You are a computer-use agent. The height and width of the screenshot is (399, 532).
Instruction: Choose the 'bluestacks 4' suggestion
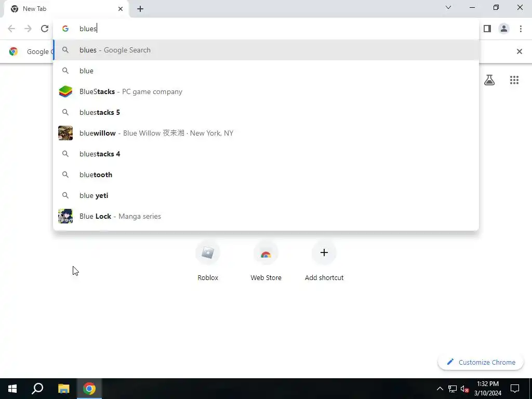coord(266,154)
